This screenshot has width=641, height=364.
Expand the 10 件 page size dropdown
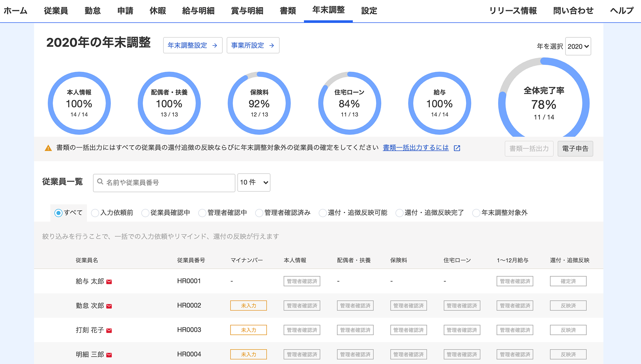coord(254,182)
